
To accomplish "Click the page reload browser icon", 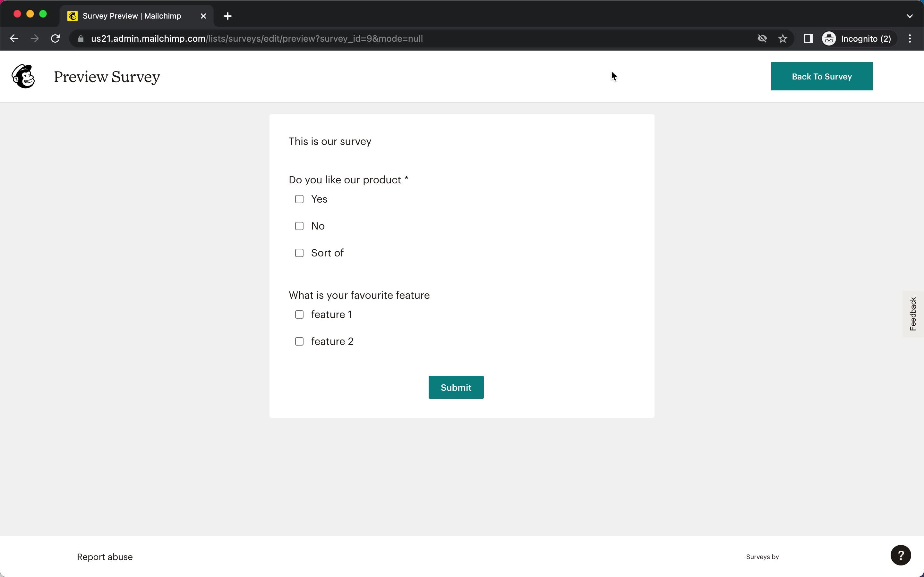I will click(56, 38).
